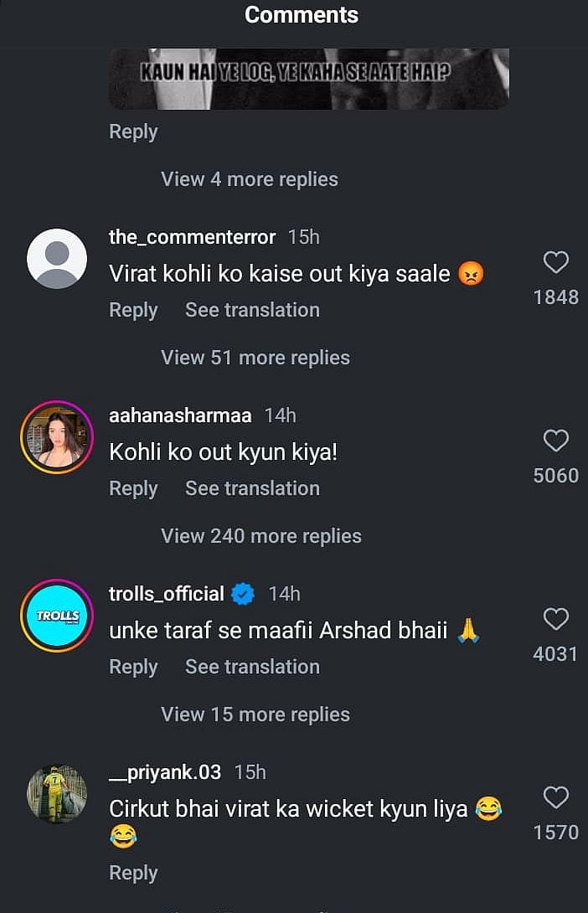This screenshot has width=588, height=913.
Task: Expand View 240 more replies
Action: [x=261, y=536]
